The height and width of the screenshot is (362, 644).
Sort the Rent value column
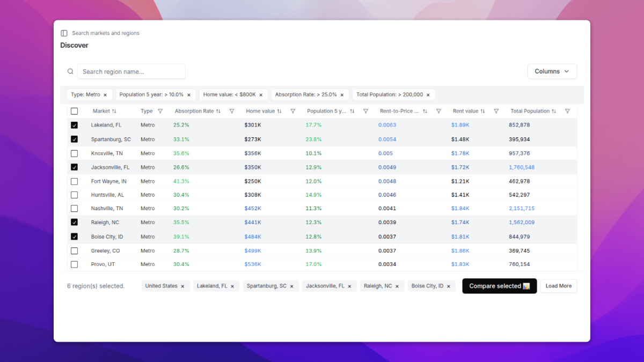[482, 112]
